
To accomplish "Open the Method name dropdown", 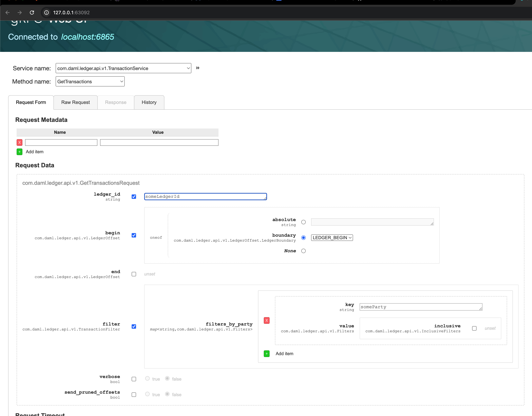I will (x=90, y=81).
